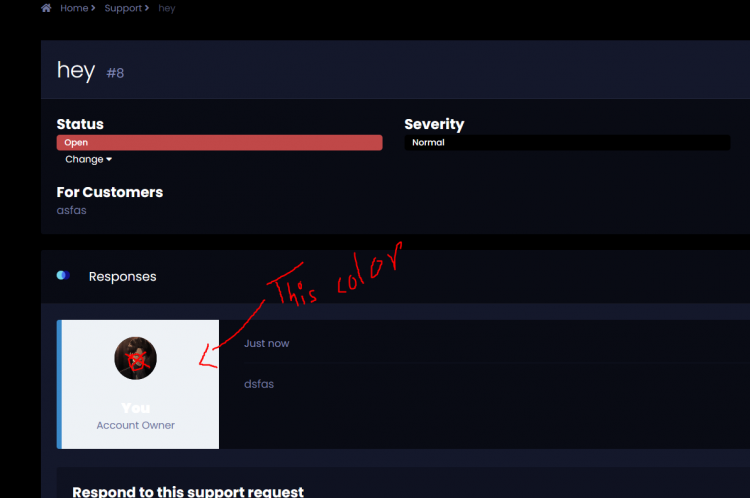Click the ticket number #8
This screenshot has width=750, height=498.
(x=115, y=73)
